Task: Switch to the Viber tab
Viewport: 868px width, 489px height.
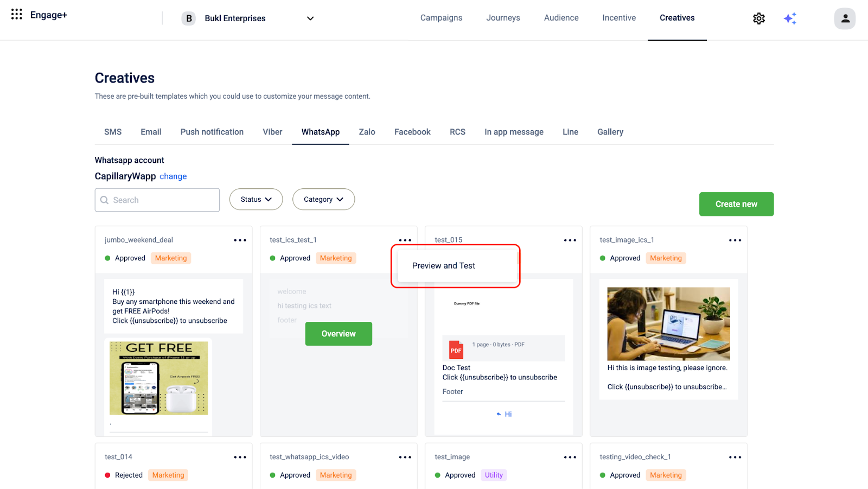Action: [x=272, y=132]
